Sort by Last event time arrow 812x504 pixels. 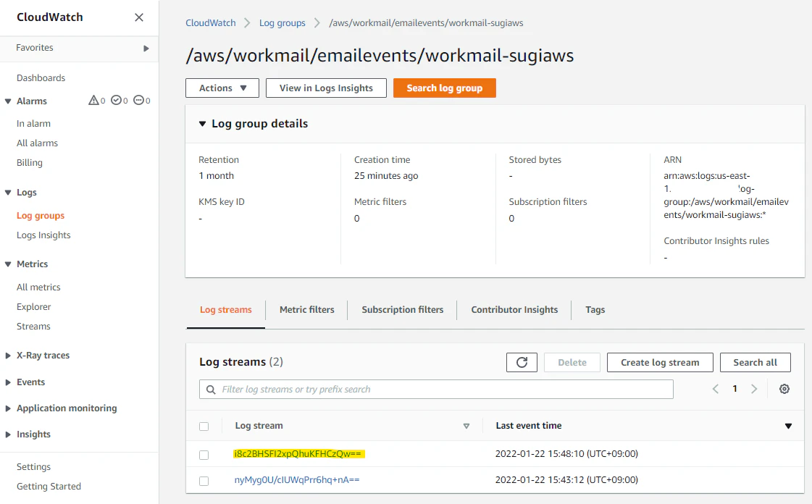point(788,426)
